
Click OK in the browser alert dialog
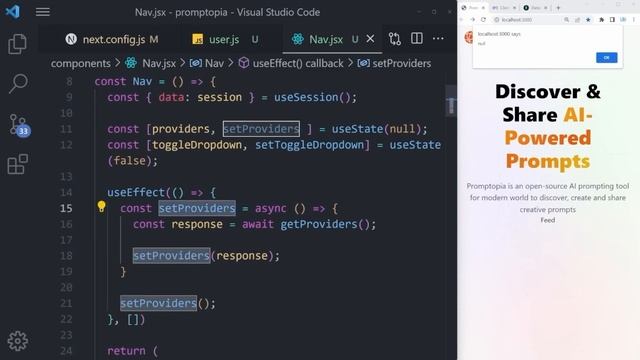click(607, 58)
